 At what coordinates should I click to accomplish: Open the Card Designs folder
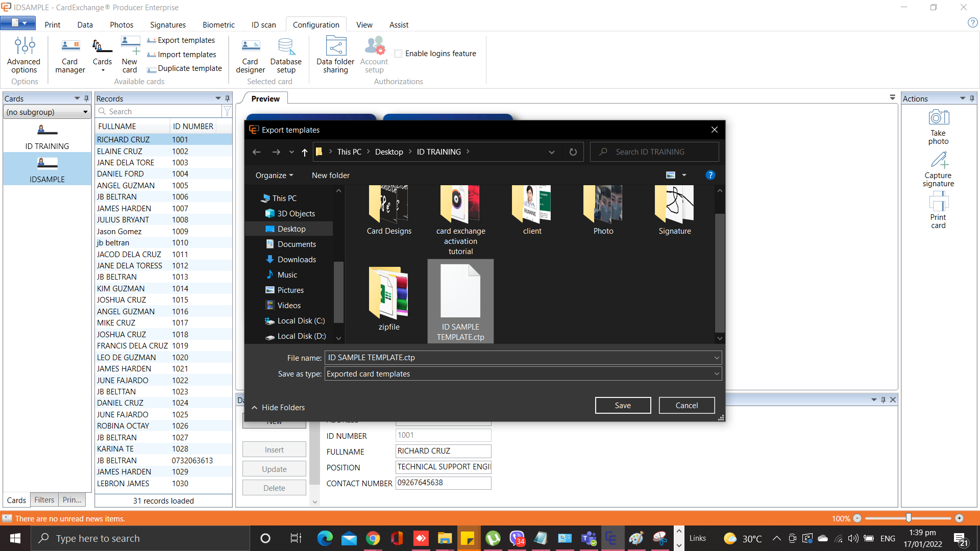coord(389,210)
